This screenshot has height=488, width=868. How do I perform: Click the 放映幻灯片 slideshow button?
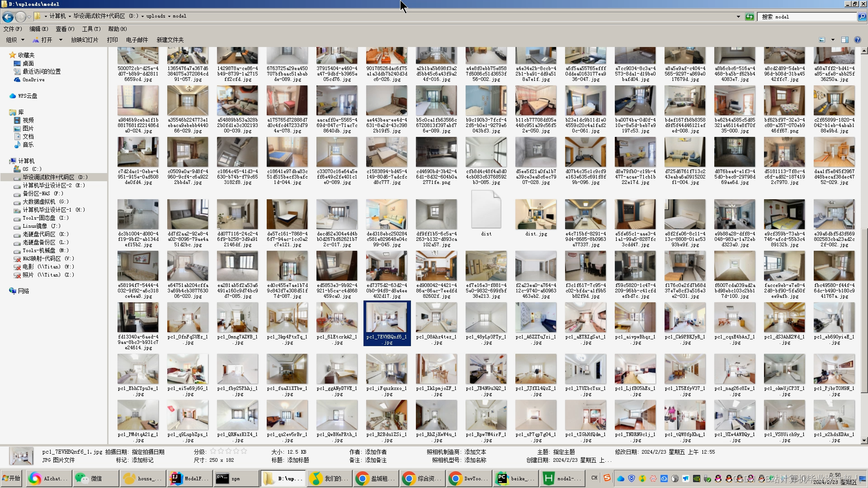tap(84, 40)
